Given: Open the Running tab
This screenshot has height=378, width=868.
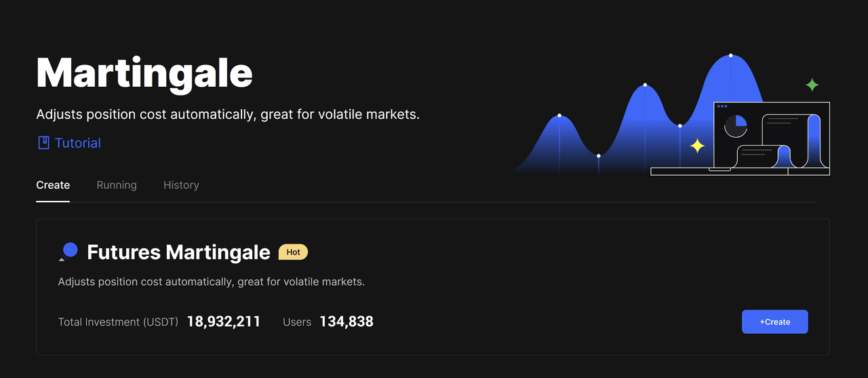Looking at the screenshot, I should coord(117,185).
